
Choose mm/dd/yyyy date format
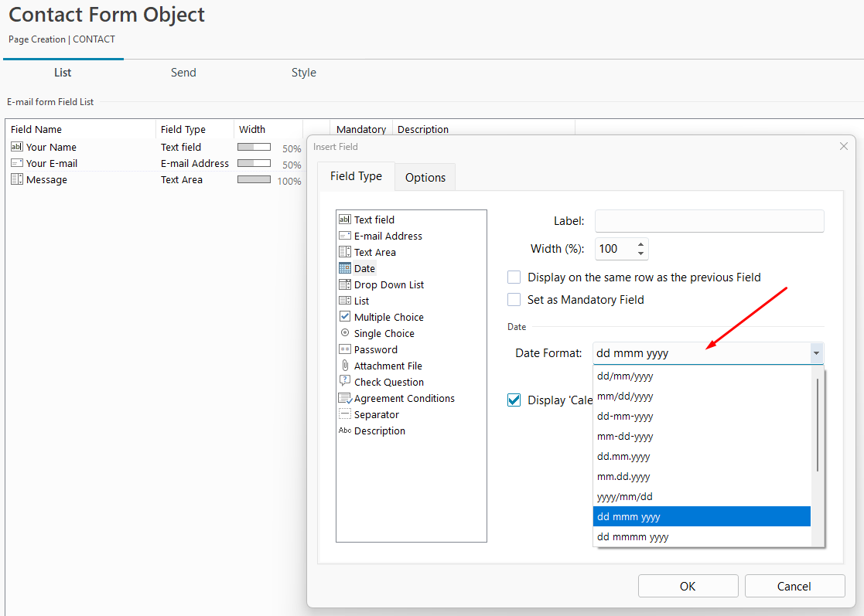tap(702, 396)
